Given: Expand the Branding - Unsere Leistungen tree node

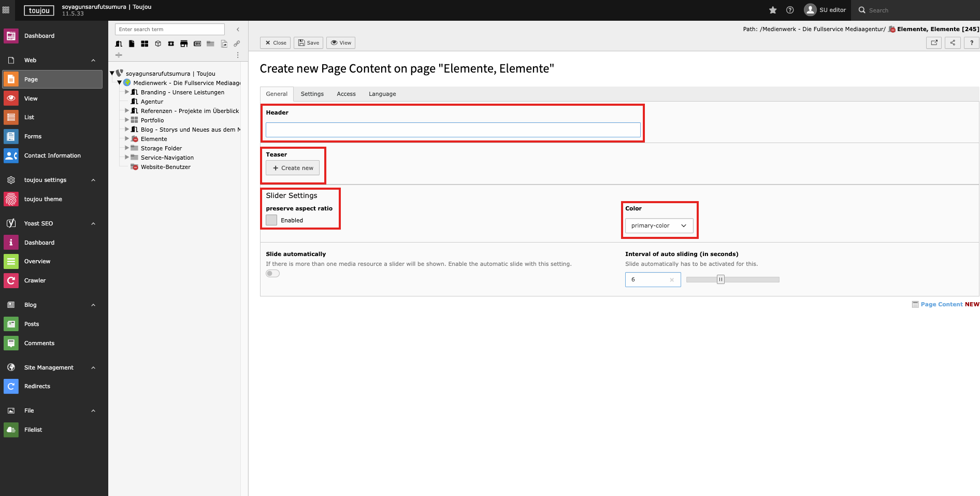Looking at the screenshot, I should click(127, 92).
